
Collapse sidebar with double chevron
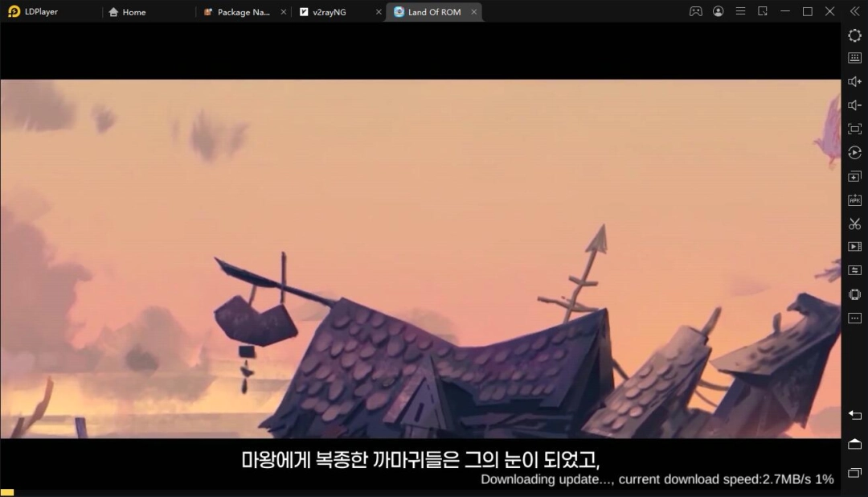tap(854, 11)
